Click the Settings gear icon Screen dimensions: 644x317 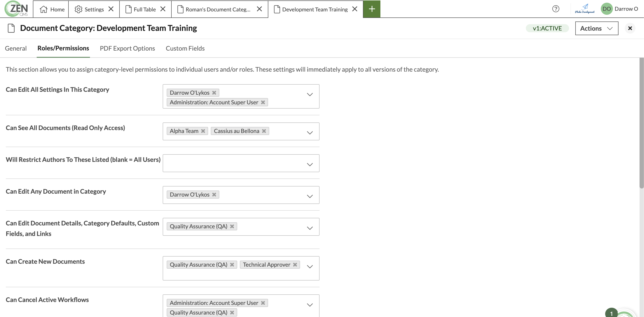(x=79, y=9)
